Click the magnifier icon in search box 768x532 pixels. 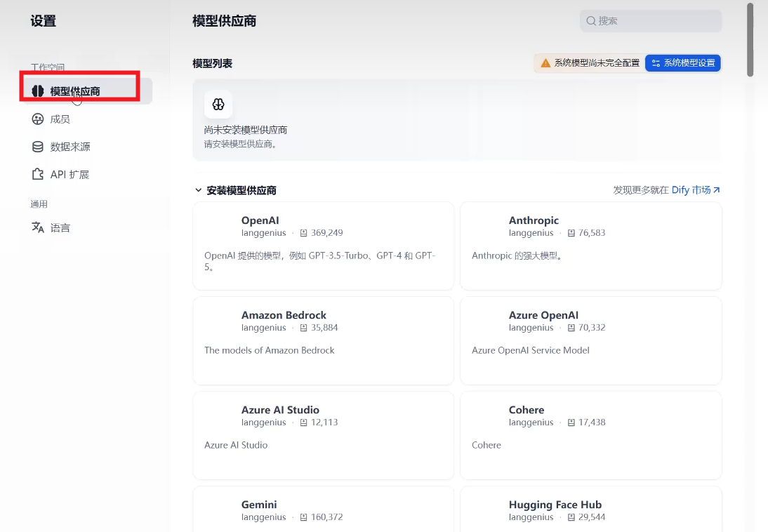click(x=591, y=20)
